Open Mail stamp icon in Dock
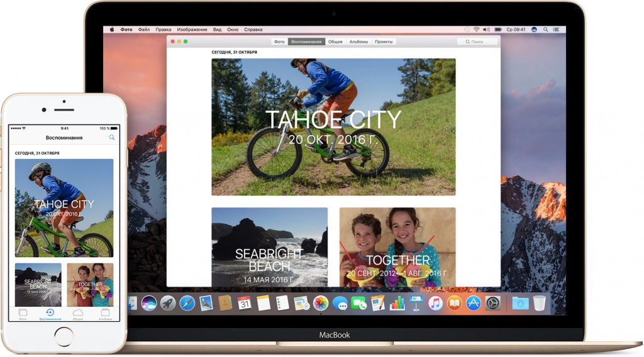The width and height of the screenshot is (644, 357). (x=206, y=304)
